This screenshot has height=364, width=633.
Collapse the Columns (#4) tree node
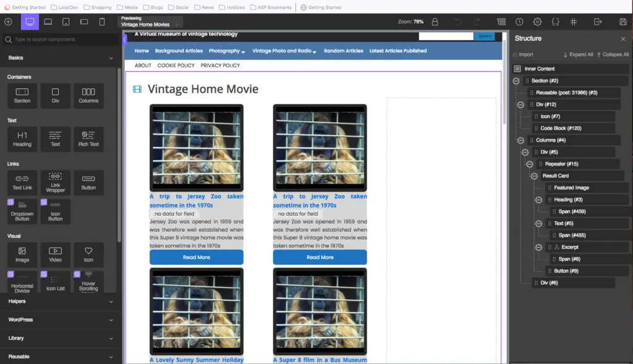pos(520,140)
